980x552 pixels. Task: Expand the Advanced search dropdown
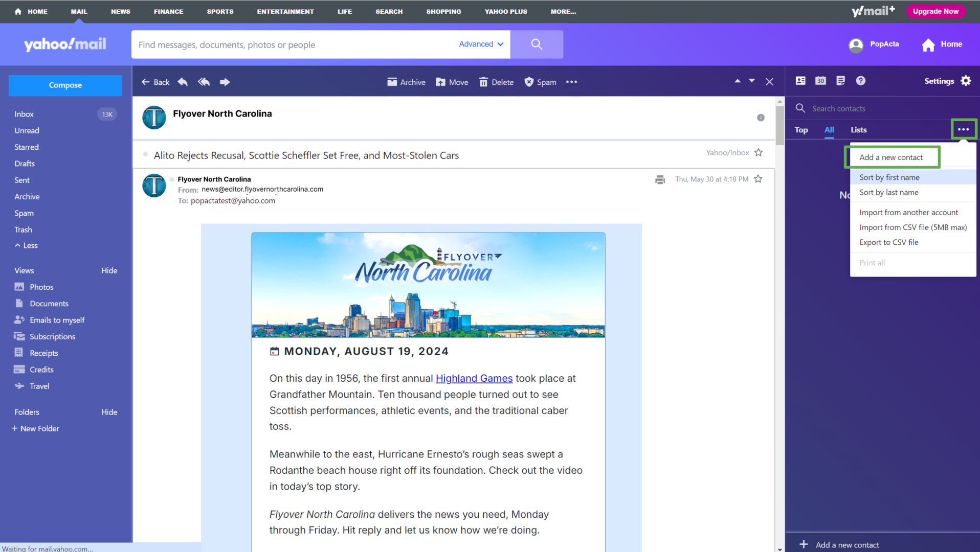point(481,44)
